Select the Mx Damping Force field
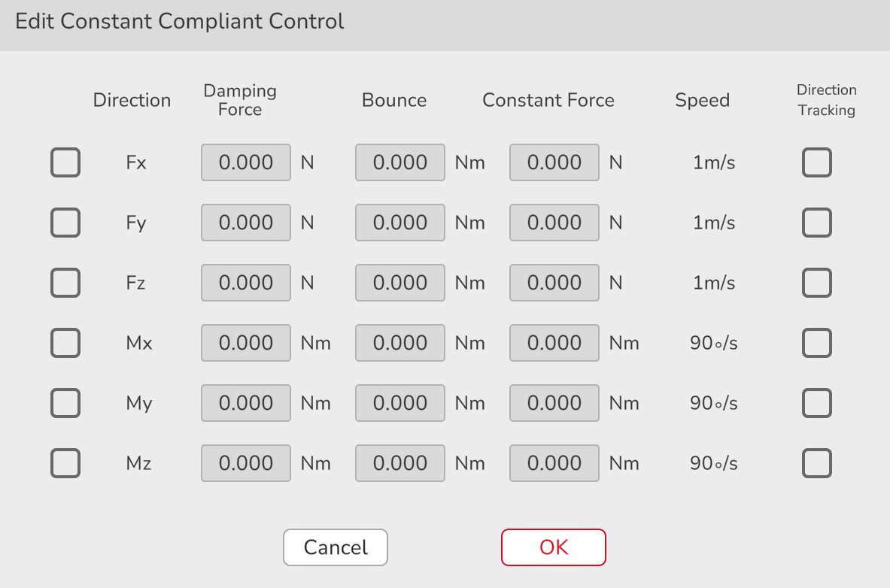The width and height of the screenshot is (890, 588). coord(246,343)
